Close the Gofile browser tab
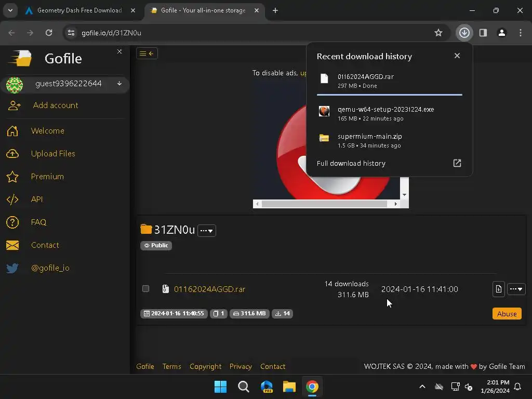 pyautogui.click(x=257, y=10)
